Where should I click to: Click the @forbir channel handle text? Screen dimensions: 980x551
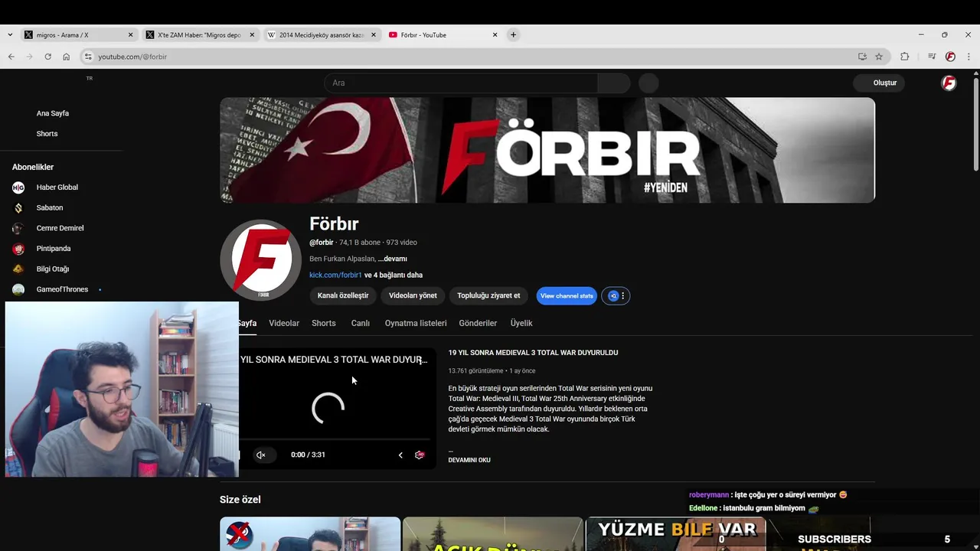pyautogui.click(x=322, y=243)
